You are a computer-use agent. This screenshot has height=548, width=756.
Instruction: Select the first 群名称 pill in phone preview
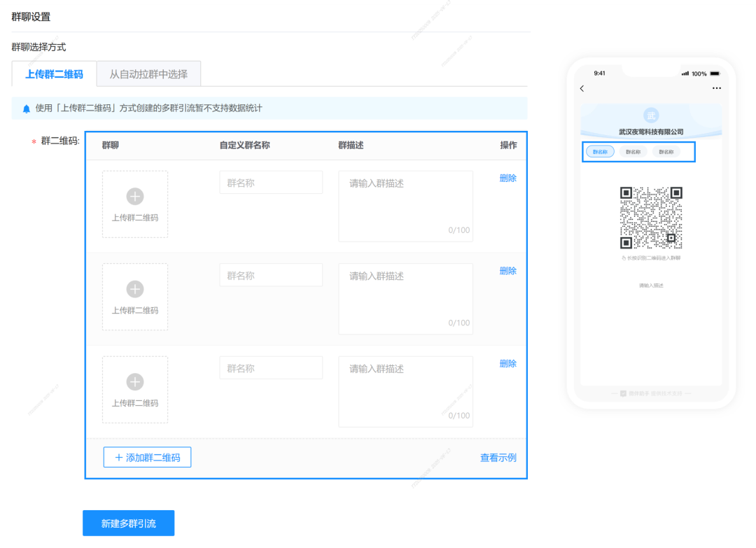(x=600, y=151)
